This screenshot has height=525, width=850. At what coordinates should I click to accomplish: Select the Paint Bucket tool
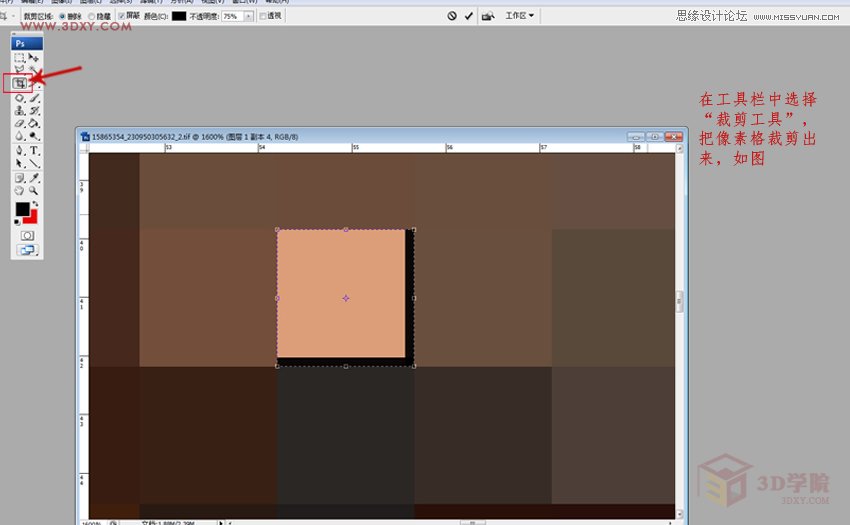[x=34, y=124]
